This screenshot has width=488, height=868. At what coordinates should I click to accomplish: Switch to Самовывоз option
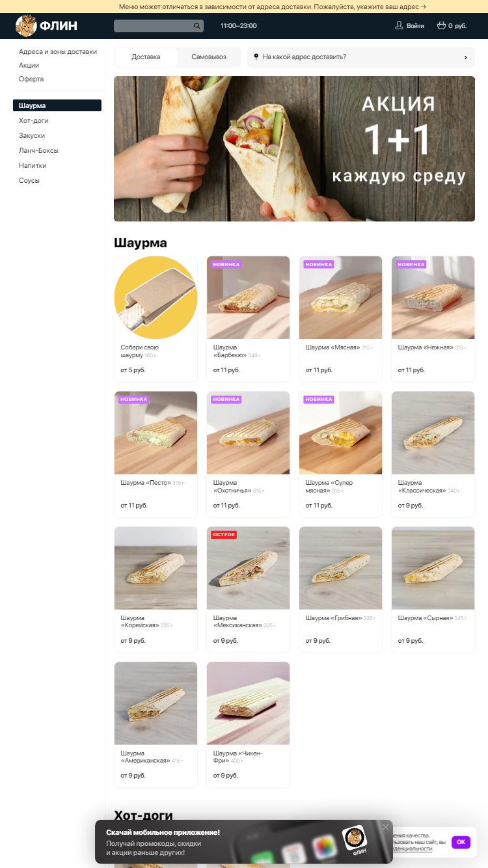209,57
